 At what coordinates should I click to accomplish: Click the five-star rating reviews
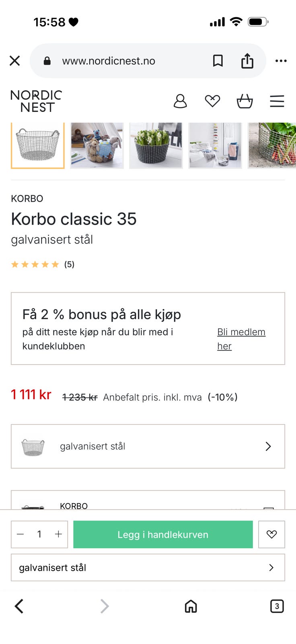pos(43,264)
